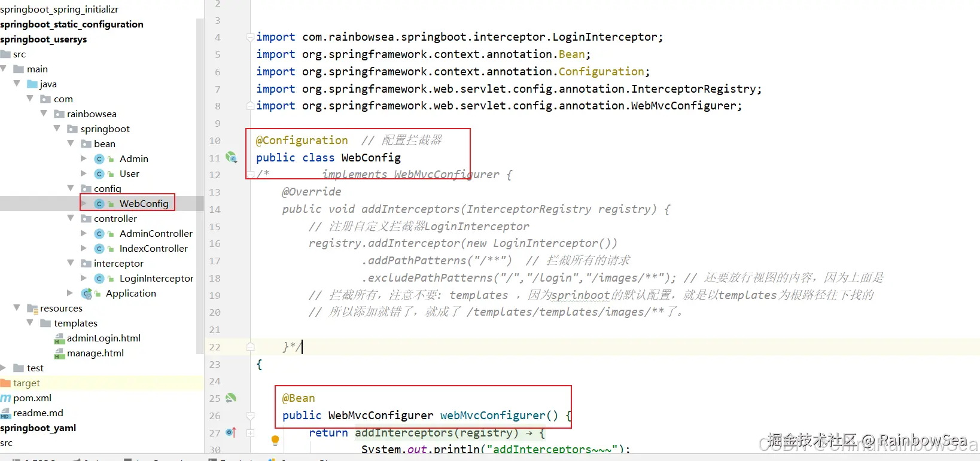Click the Markdown icon beside readme.md
The height and width of the screenshot is (461, 980).
pyautogui.click(x=6, y=413)
